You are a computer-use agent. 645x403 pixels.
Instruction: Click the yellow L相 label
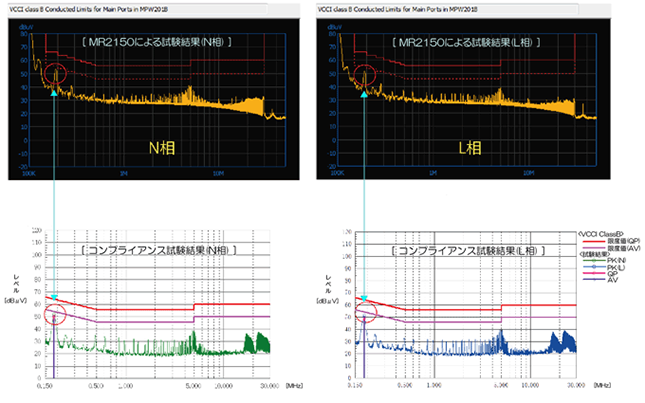(x=470, y=148)
